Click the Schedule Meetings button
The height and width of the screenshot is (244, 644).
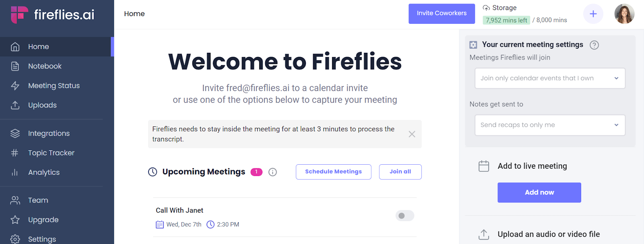click(333, 172)
